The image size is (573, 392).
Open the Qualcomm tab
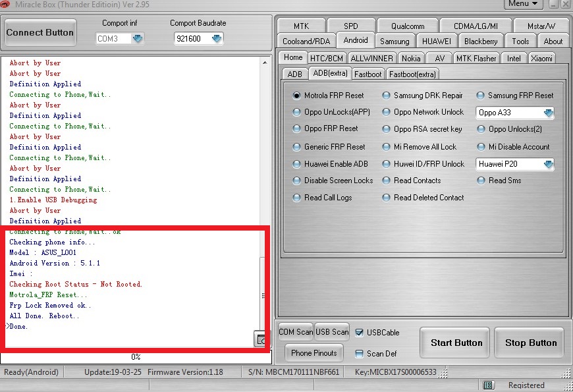[x=408, y=26]
